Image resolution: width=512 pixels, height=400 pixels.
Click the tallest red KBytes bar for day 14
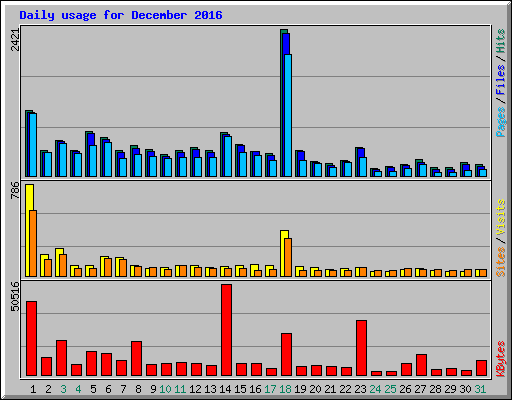pos(227,330)
